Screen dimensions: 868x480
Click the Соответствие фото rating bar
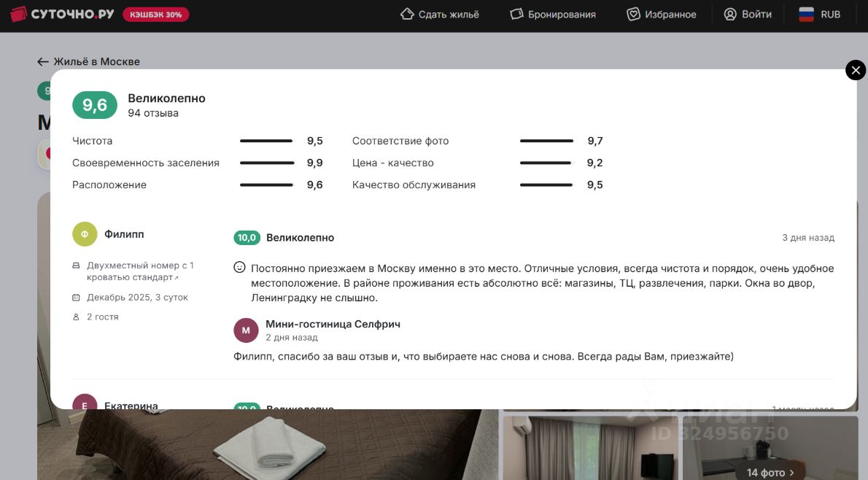(x=546, y=142)
